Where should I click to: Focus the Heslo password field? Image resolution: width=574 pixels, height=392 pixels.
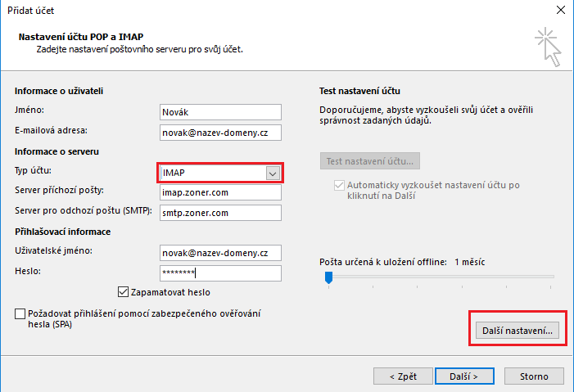click(x=220, y=273)
